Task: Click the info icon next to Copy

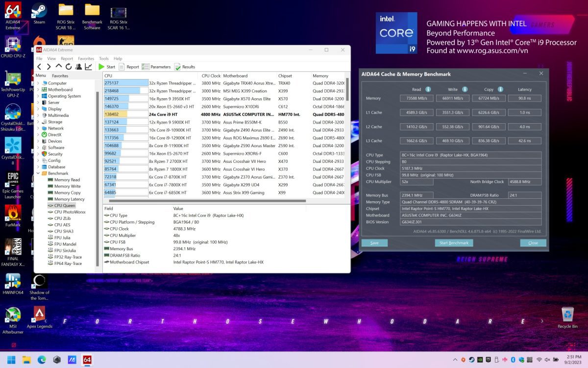Action: click(x=500, y=89)
